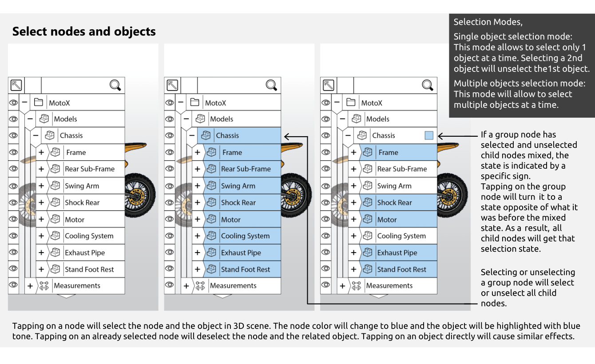Click the search magnifier in the leftmost tree panel
595x364 pixels.
[115, 85]
